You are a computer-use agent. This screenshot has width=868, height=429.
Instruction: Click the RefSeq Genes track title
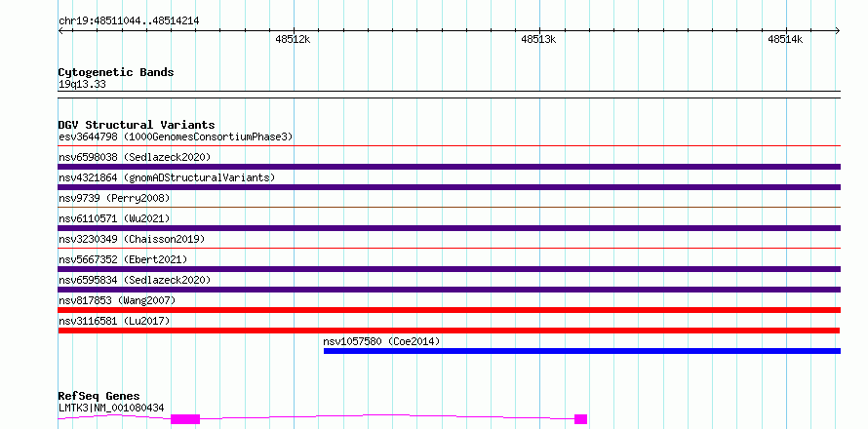tap(99, 397)
